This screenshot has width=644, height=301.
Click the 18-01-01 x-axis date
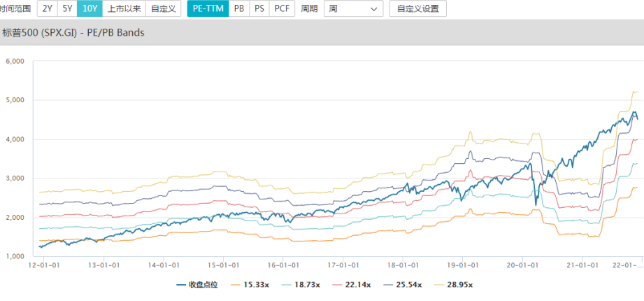(403, 265)
